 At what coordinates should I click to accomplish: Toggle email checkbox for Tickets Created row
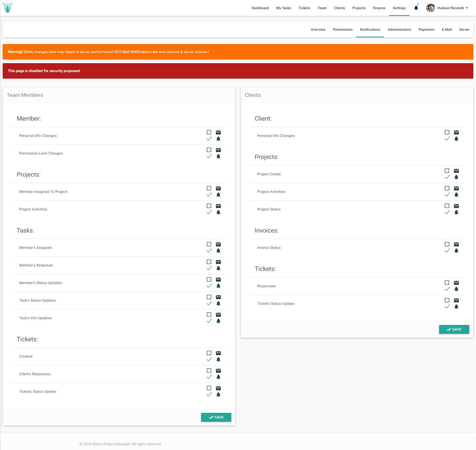coord(209,353)
